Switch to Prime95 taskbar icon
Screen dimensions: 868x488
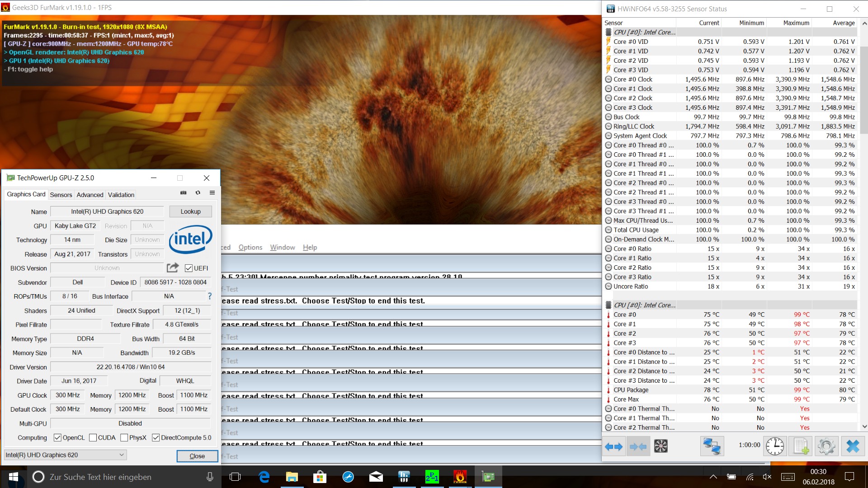click(x=432, y=477)
